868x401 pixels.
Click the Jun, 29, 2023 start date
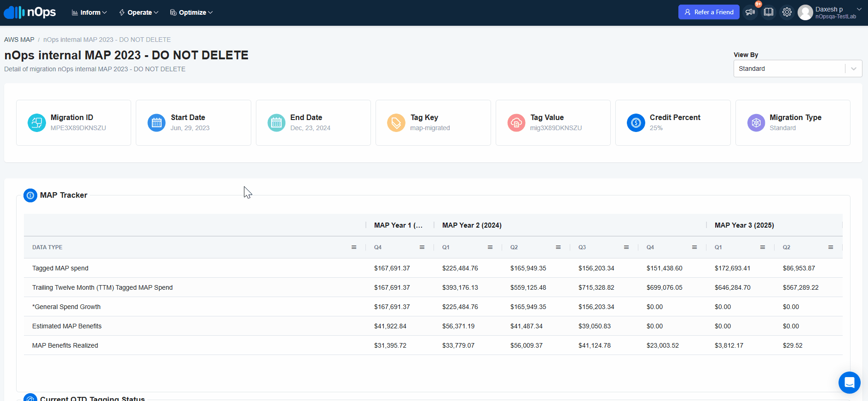click(x=190, y=128)
